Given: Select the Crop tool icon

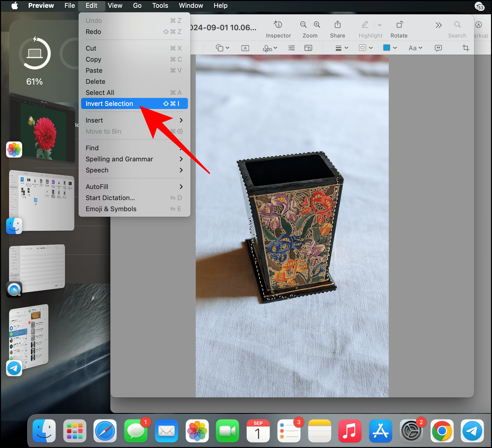Looking at the screenshot, I should tap(465, 48).
